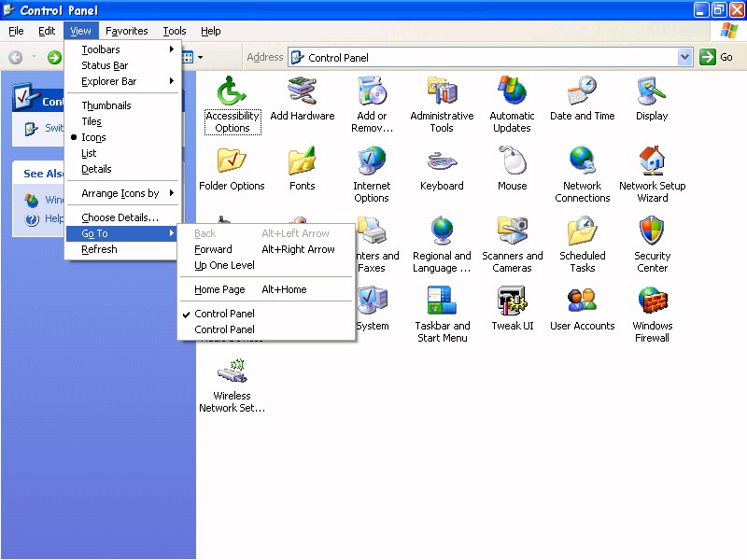Click the Taskbar and Start Menu icon
Viewport: 747px width, 560px height.
point(442,301)
